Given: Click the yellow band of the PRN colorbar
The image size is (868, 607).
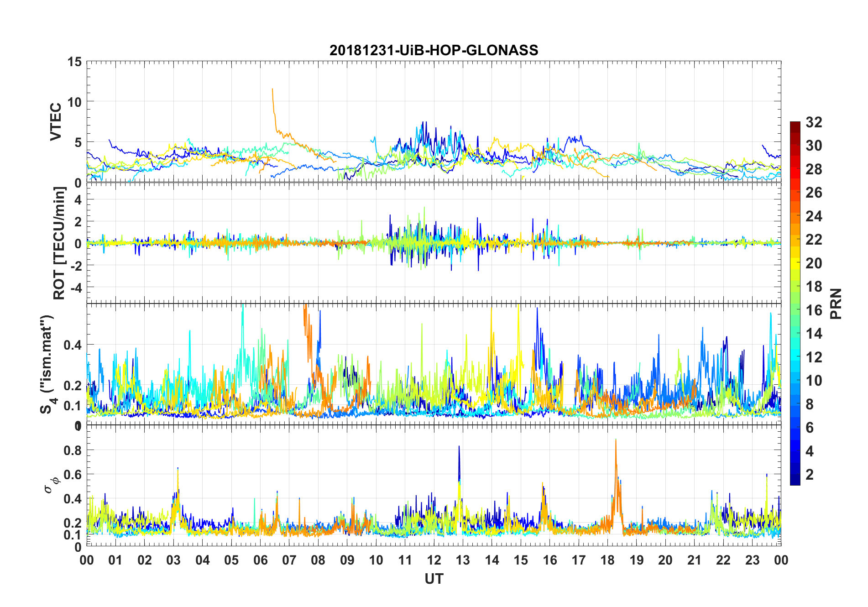Looking at the screenshot, I should (x=795, y=263).
